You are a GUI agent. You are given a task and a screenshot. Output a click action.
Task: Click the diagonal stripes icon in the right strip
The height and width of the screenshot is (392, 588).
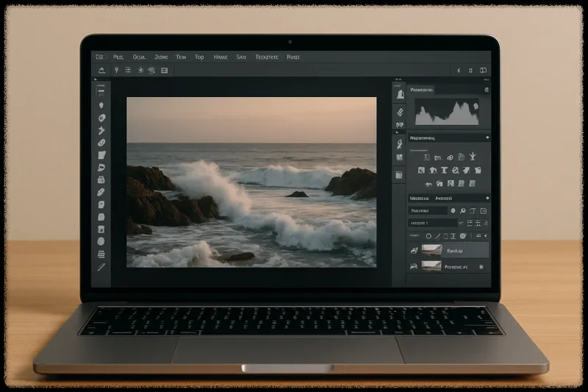(400, 112)
